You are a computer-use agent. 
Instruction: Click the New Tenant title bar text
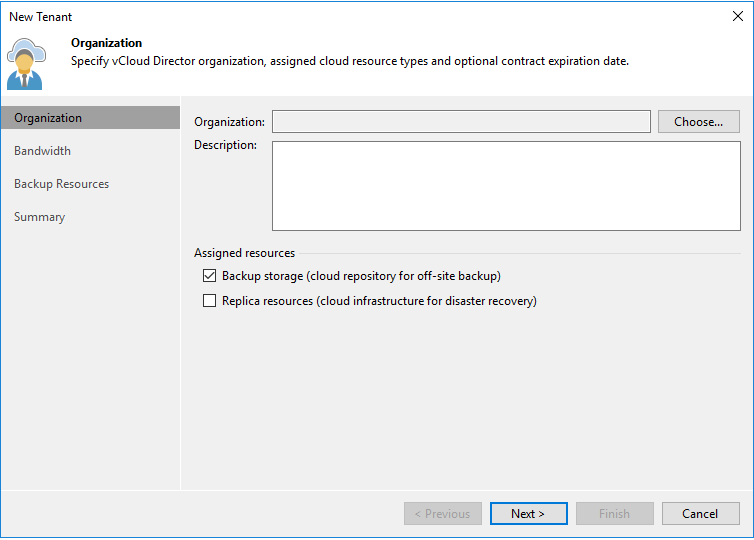40,17
